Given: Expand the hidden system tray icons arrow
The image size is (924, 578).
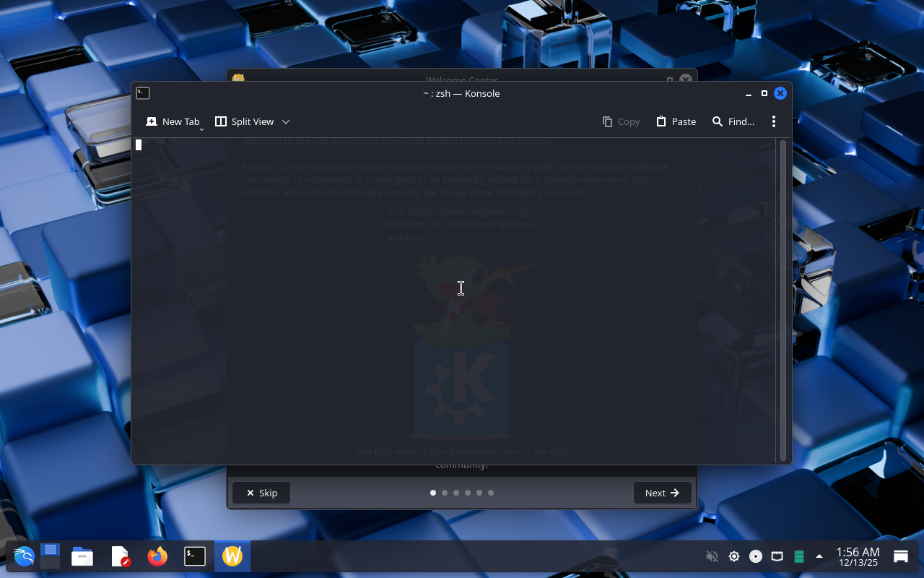Looking at the screenshot, I should 819,556.
